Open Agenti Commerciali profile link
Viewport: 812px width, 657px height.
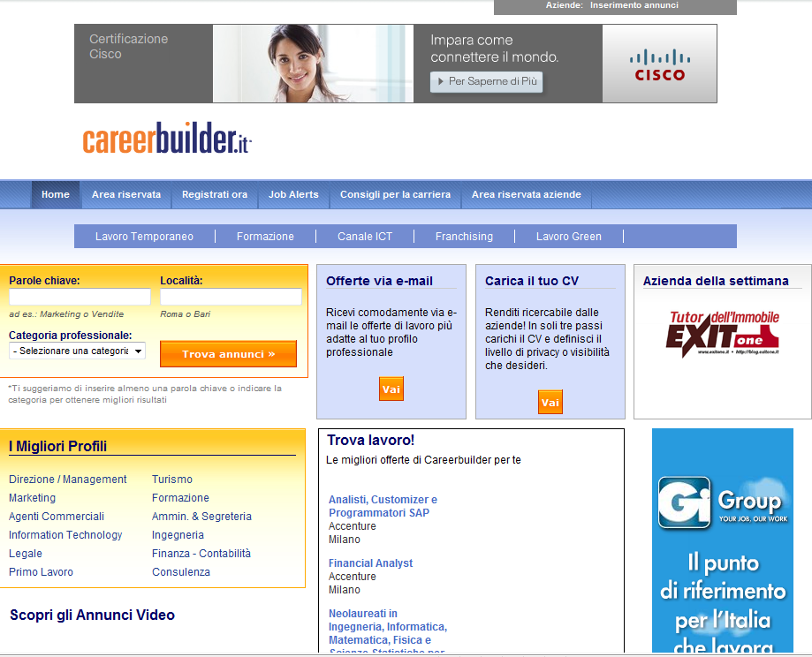tap(57, 517)
